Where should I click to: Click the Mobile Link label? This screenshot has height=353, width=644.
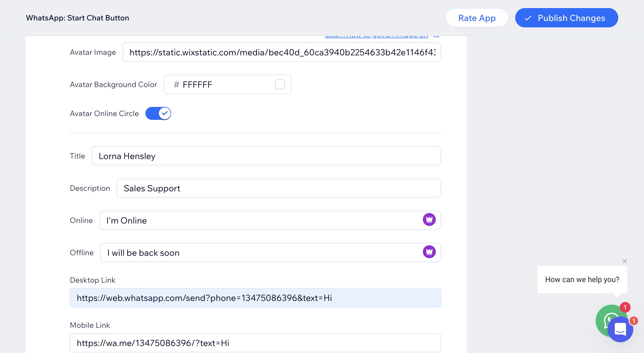pyautogui.click(x=90, y=325)
